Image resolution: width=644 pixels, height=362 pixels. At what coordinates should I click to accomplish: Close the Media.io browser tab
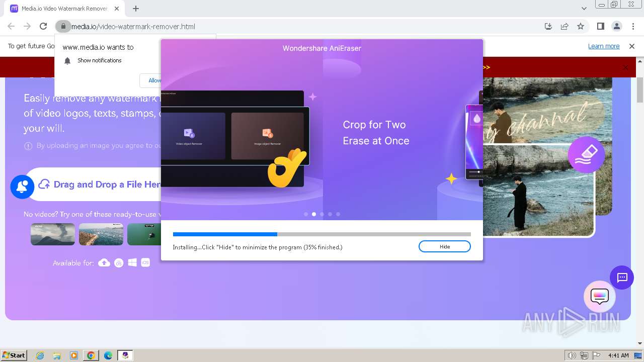pos(117,9)
